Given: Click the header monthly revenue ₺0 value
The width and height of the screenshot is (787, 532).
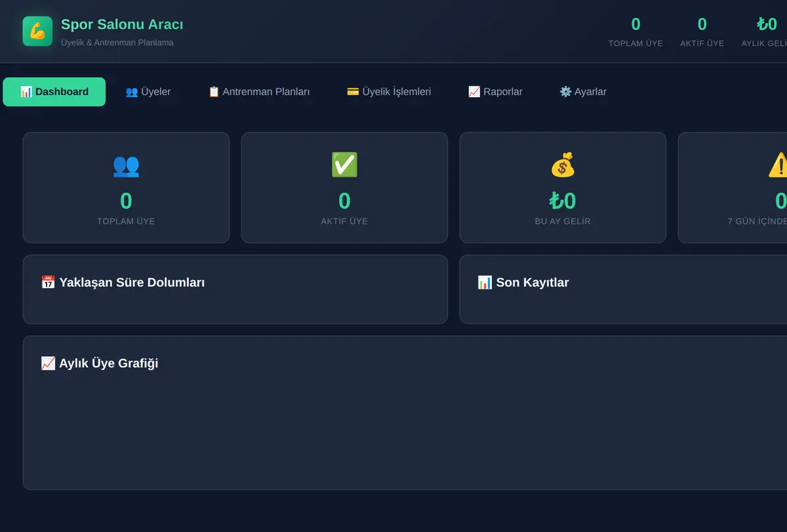Looking at the screenshot, I should tap(767, 24).
